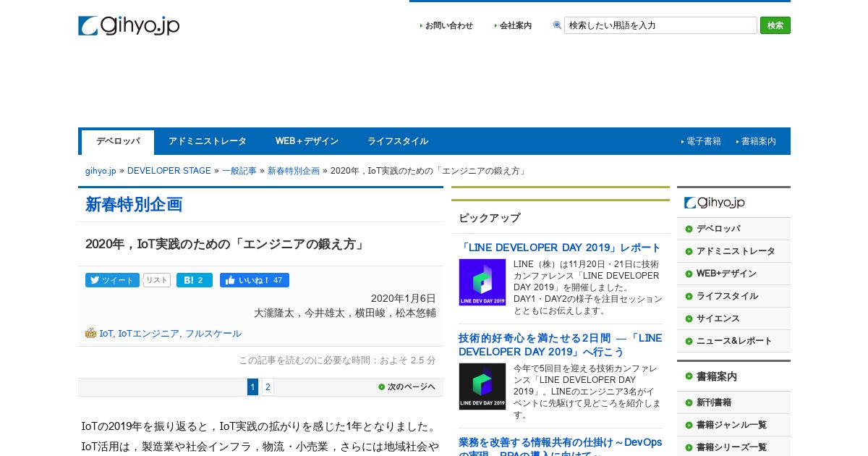868x456 pixels.
Task: Open sidebar 書籍シリーズ一覧 link
Action: point(731,447)
